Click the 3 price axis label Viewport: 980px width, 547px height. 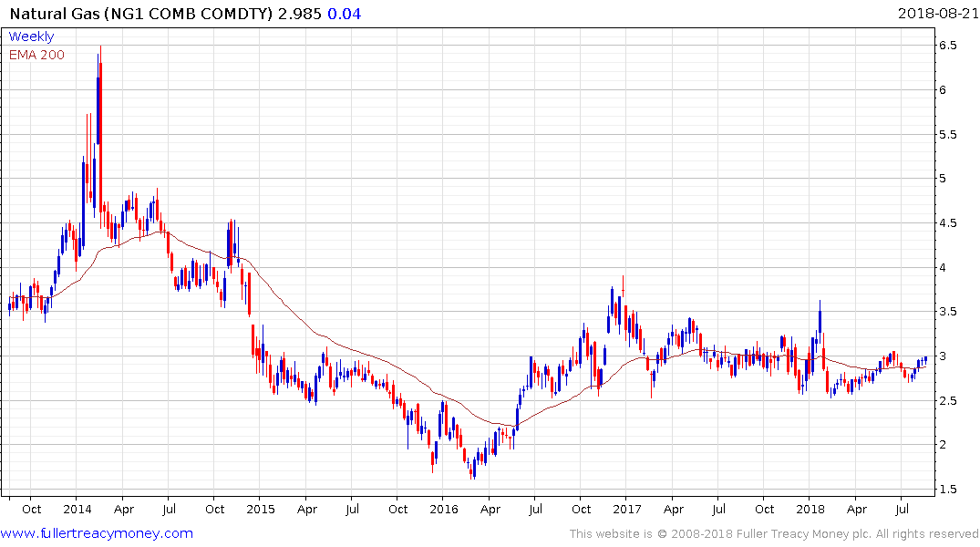tap(943, 356)
